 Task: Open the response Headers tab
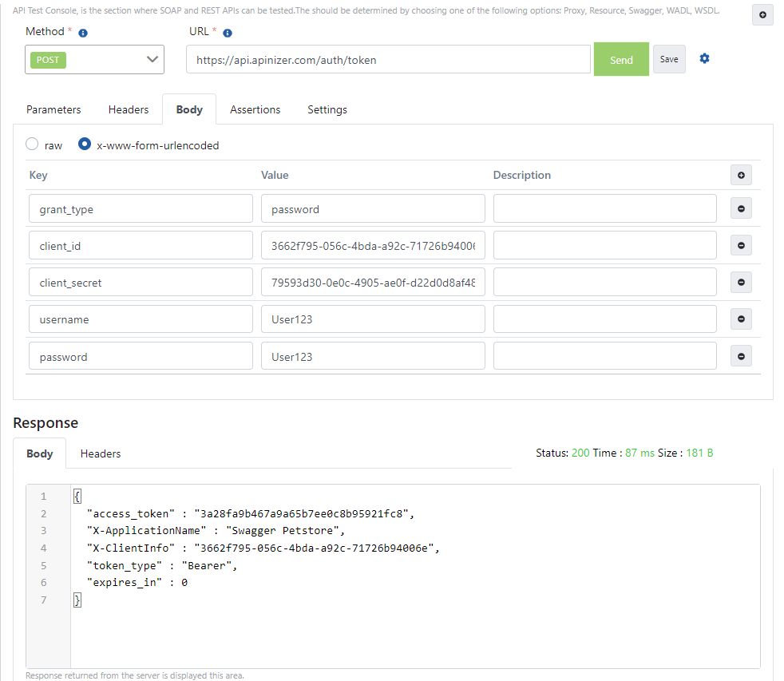(x=100, y=453)
